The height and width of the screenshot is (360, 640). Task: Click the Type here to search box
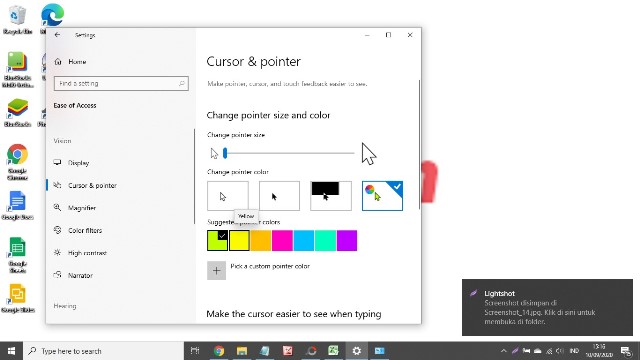click(x=103, y=351)
